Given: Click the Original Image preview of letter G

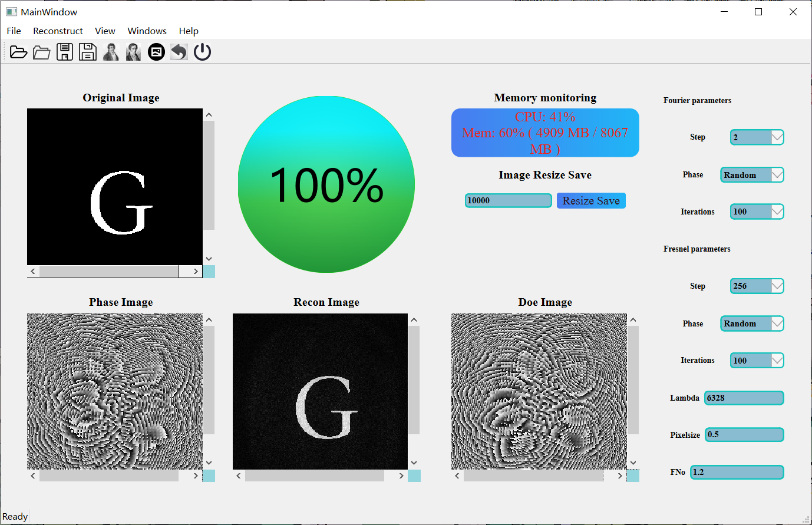Looking at the screenshot, I should pos(115,187).
